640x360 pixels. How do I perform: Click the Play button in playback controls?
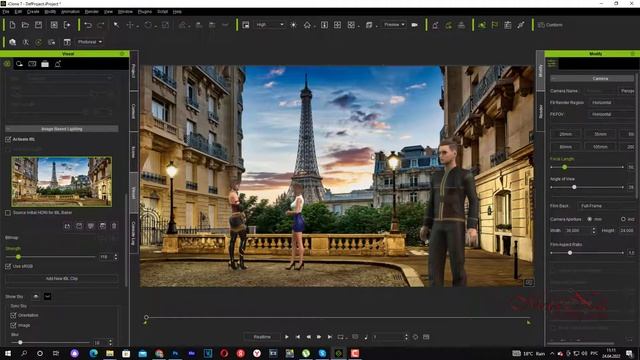coord(287,337)
